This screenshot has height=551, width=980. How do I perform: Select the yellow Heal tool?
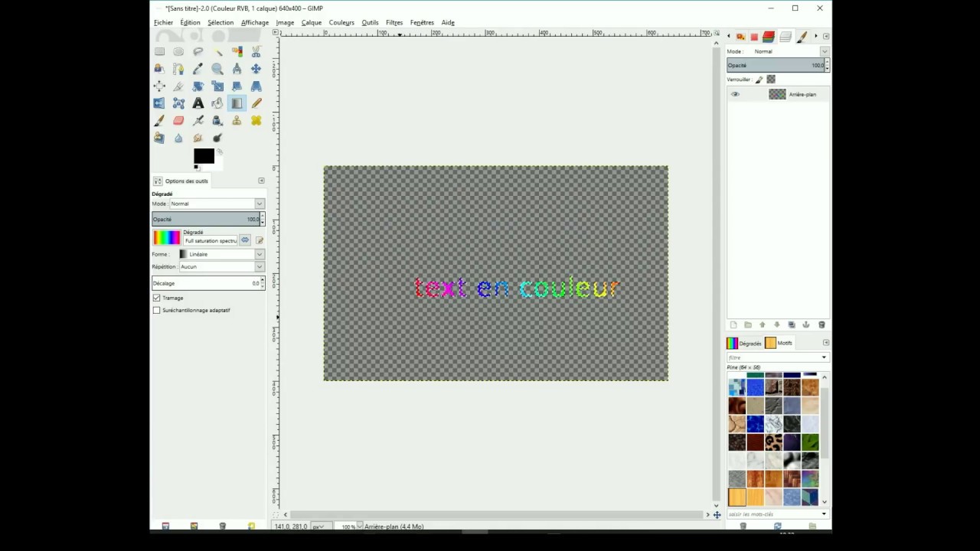click(x=256, y=121)
